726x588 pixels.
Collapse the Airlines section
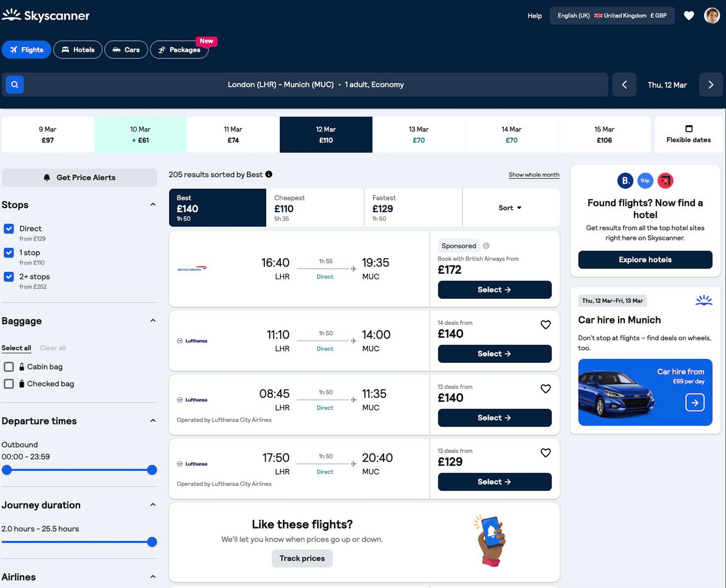tap(153, 577)
